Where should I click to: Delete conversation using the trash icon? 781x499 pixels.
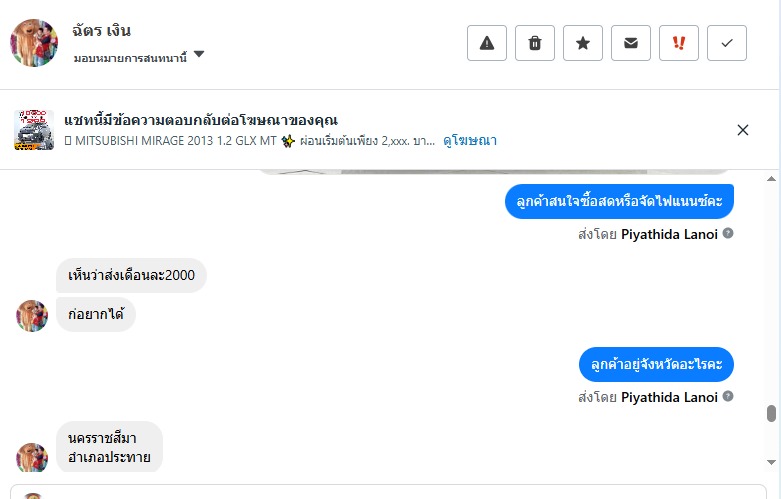pos(535,43)
